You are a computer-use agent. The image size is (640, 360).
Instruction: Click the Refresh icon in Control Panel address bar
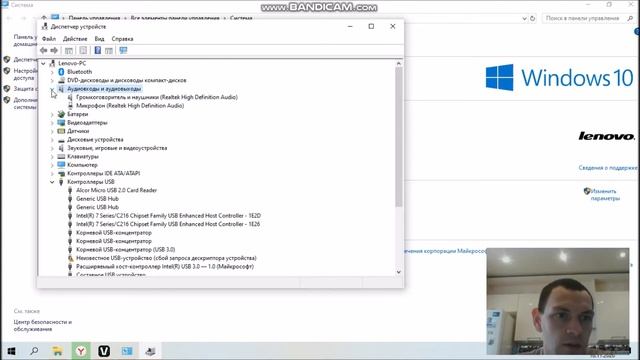click(x=532, y=18)
